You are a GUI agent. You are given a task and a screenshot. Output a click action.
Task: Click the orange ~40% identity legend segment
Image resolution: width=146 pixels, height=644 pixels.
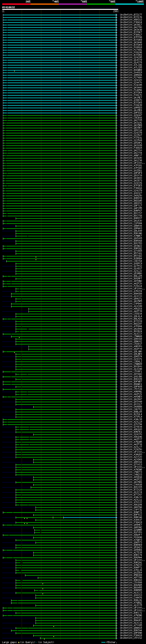point(45,4)
